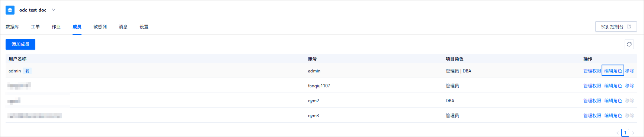Image resolution: width=644 pixels, height=137 pixels.
Task: Click 管理权限 for admin row
Action: pos(592,71)
